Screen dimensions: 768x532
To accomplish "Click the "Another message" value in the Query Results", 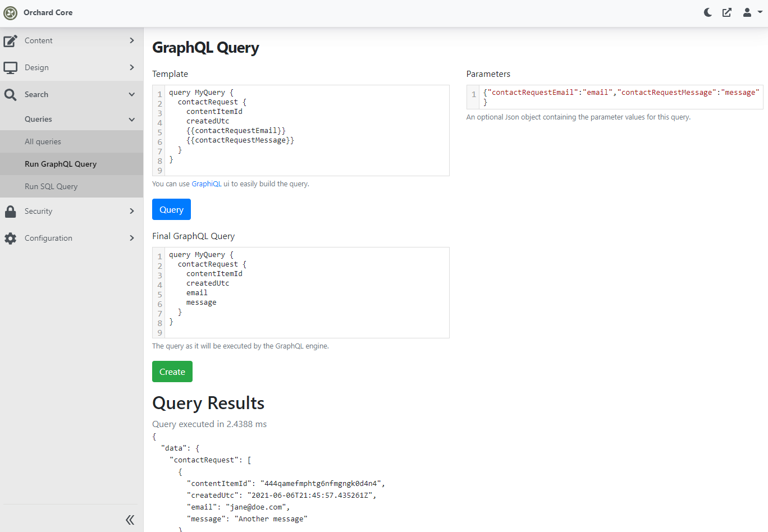I will [271, 519].
